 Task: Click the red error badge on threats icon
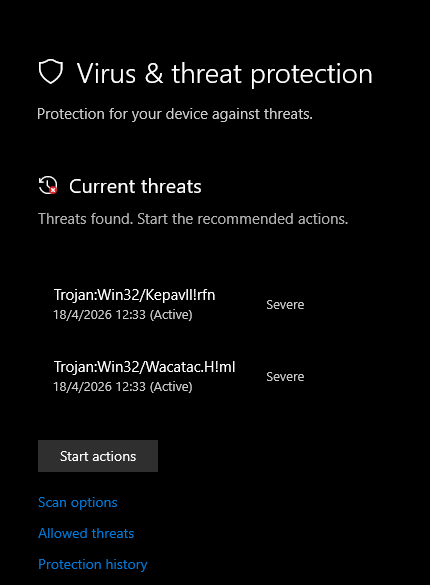(x=53, y=190)
